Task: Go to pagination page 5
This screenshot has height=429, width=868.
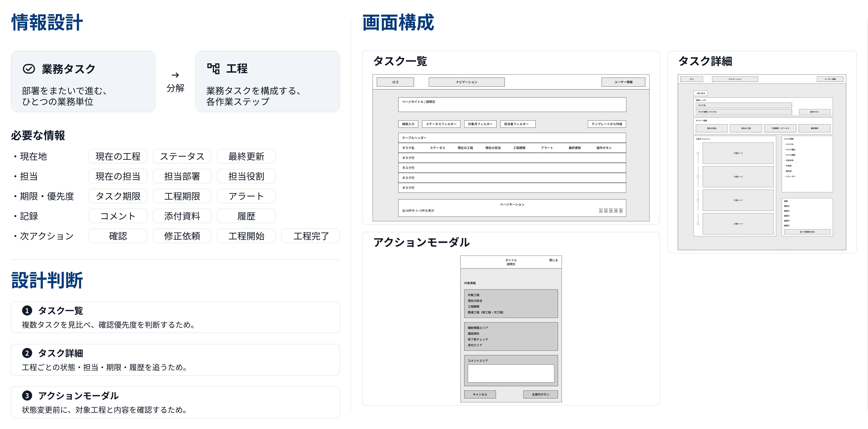Action: (621, 210)
